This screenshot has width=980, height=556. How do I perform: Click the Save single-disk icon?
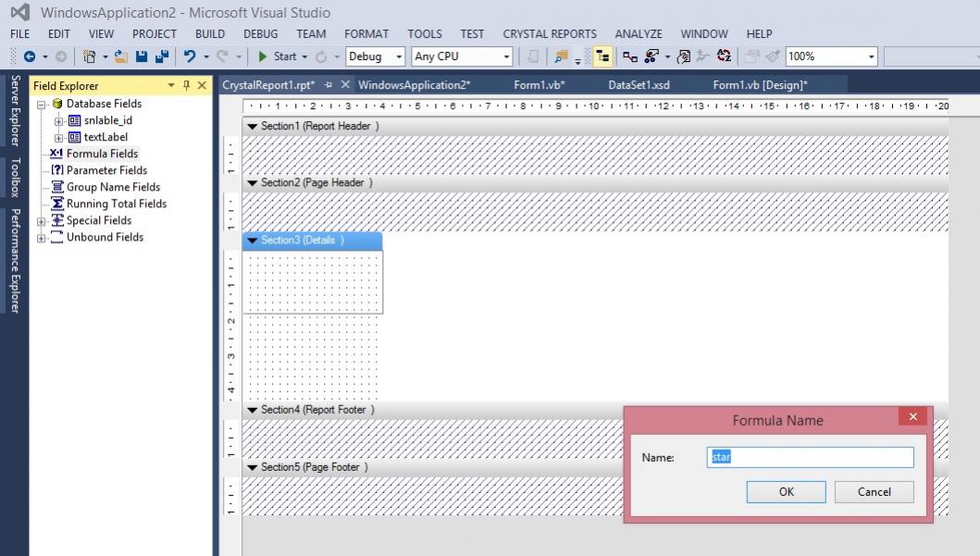pos(142,56)
